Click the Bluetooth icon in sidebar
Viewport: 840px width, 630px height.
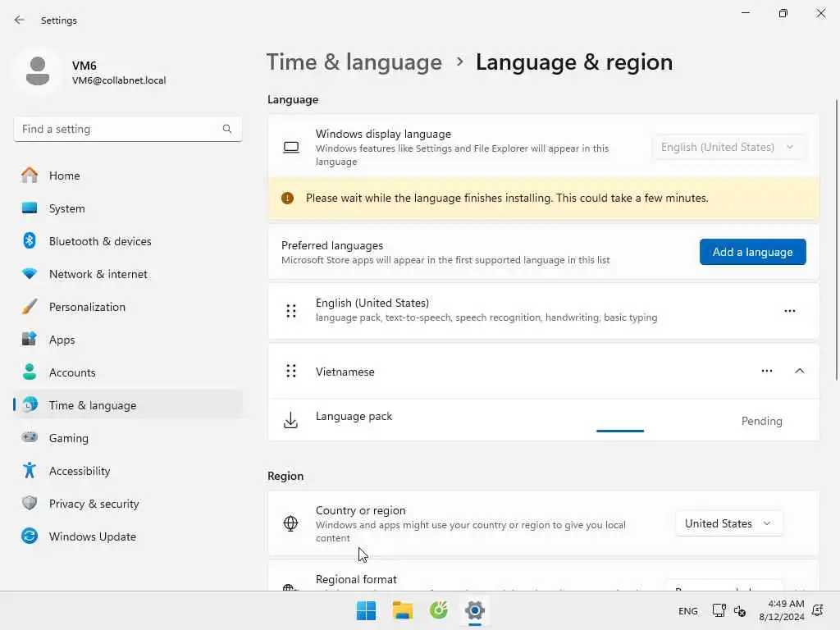pyautogui.click(x=30, y=240)
